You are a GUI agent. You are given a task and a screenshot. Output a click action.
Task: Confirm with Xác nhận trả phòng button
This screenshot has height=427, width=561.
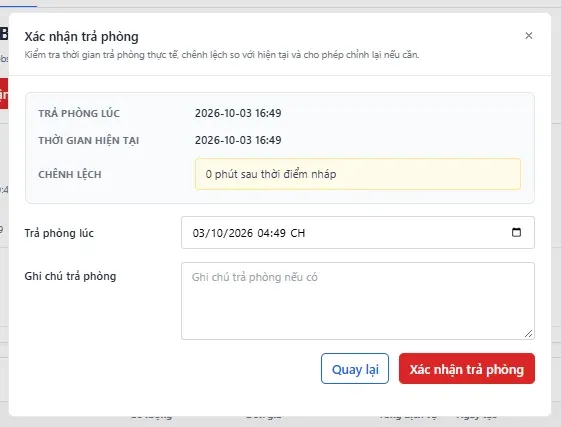(x=467, y=369)
